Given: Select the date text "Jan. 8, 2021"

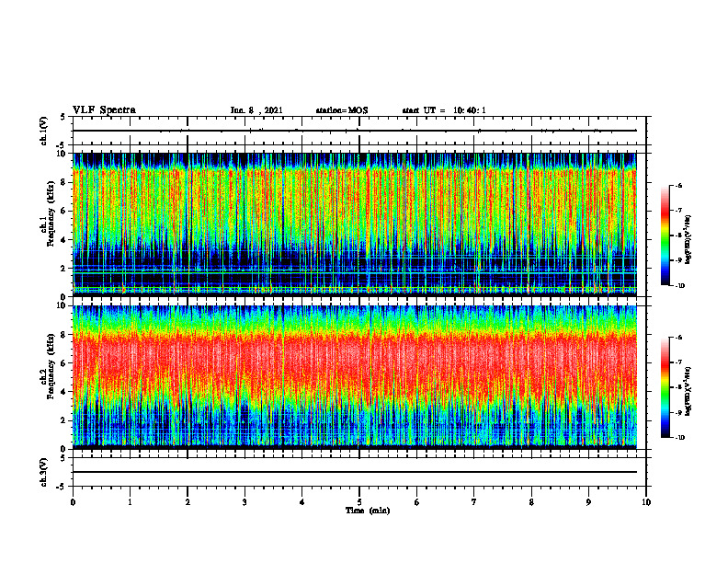Looking at the screenshot, I should [256, 110].
